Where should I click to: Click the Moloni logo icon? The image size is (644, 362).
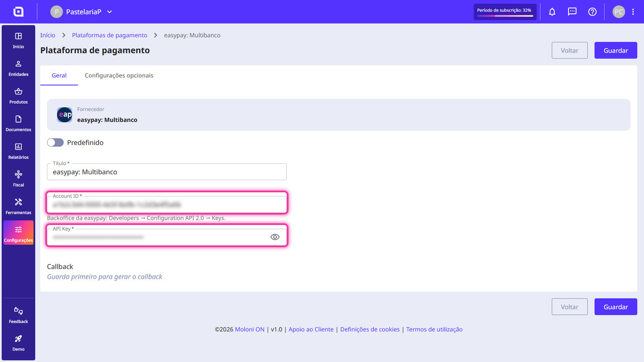click(18, 12)
